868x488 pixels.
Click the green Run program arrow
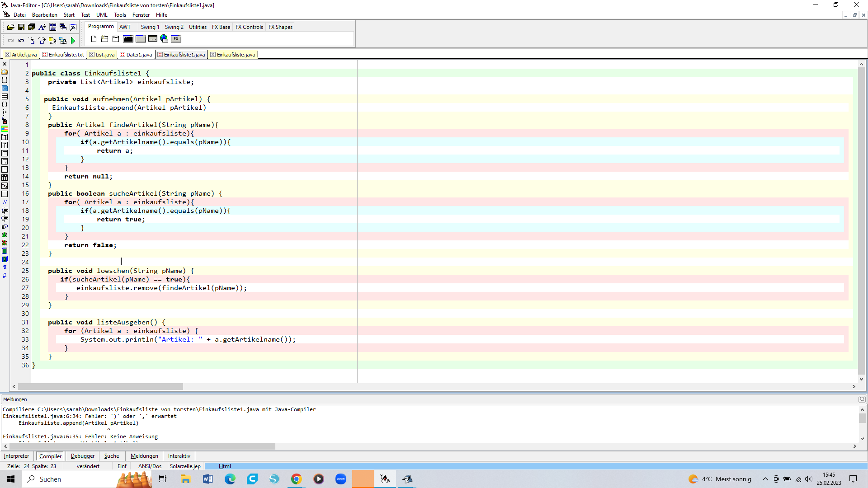click(x=73, y=41)
